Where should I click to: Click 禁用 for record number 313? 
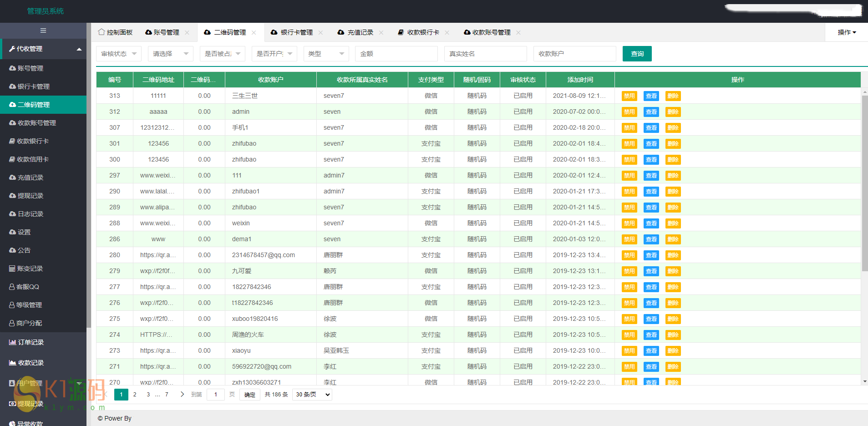pyautogui.click(x=629, y=96)
